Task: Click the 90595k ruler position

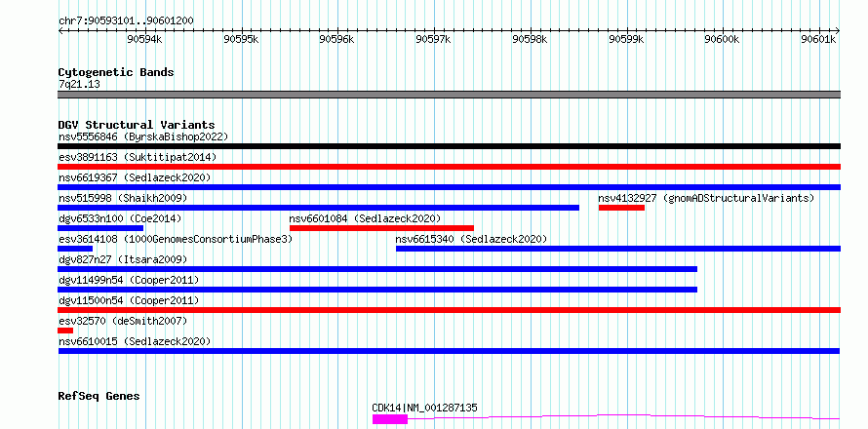Action: tap(241, 39)
